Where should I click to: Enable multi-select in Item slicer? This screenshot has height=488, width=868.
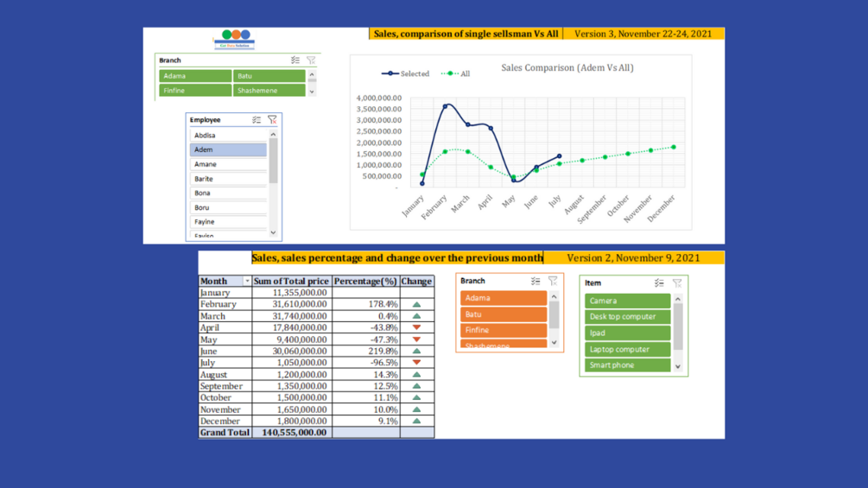(x=659, y=282)
